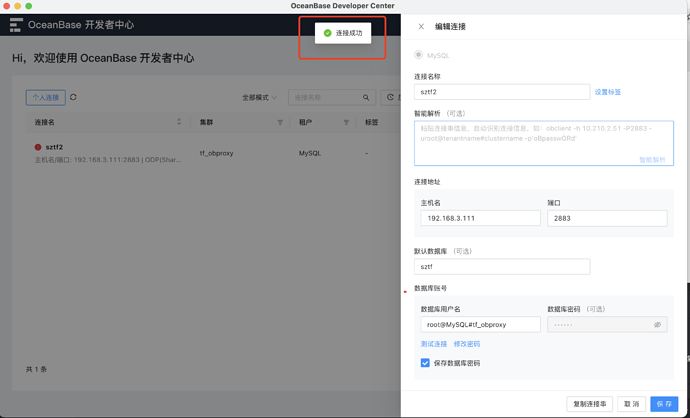
Task: Focus the 数据库用户名 field
Action: point(480,325)
